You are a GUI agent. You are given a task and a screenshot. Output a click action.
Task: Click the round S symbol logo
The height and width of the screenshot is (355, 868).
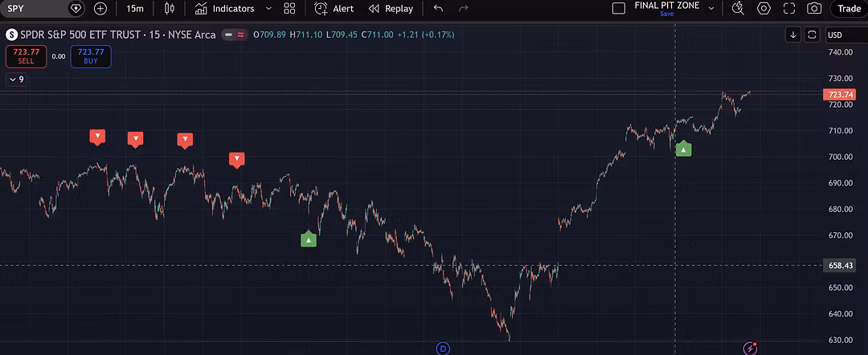point(11,35)
